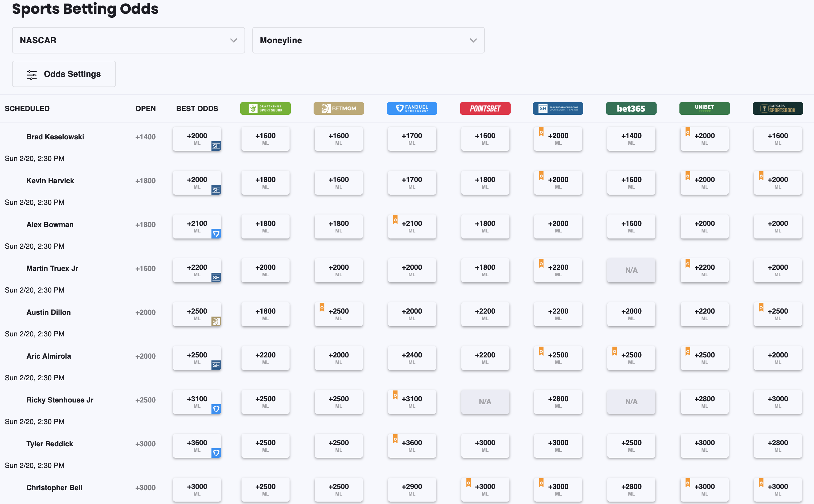Viewport: 814px width, 504px height.
Task: Click the PointsBet logo header
Action: tap(485, 108)
